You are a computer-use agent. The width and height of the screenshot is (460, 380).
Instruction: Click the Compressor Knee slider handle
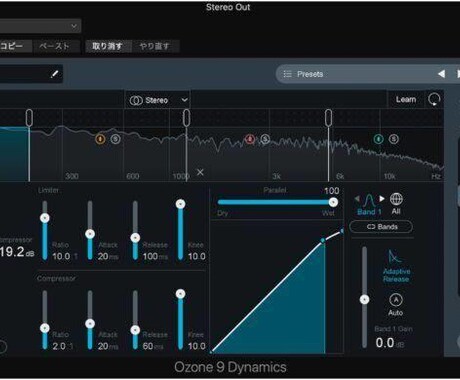coord(180,294)
